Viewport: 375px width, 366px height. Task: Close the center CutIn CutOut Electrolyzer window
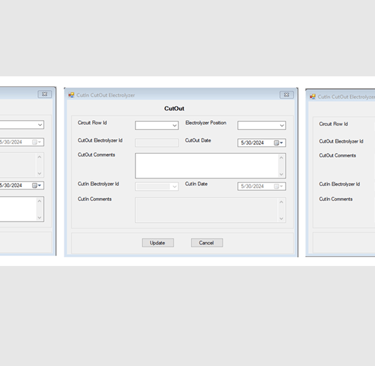(x=286, y=95)
